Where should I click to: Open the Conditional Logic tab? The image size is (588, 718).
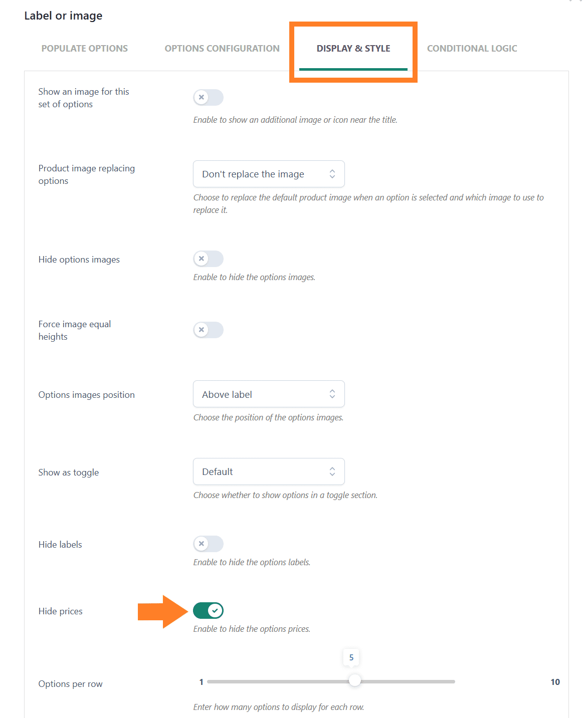(x=472, y=49)
